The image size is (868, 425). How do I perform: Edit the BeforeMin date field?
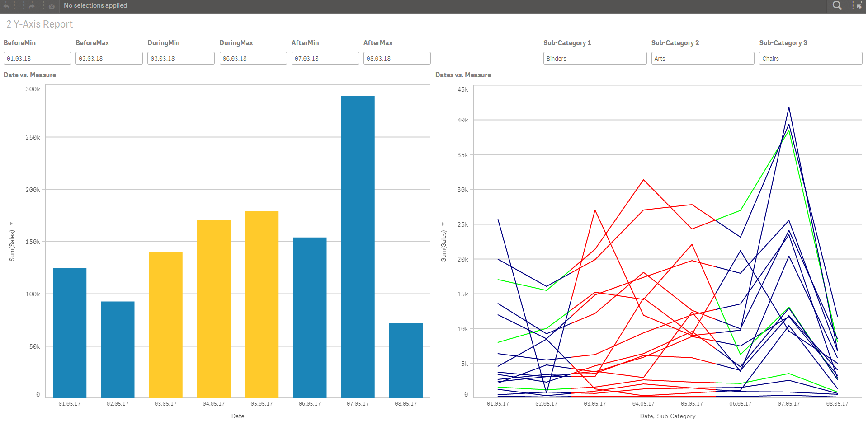click(37, 58)
